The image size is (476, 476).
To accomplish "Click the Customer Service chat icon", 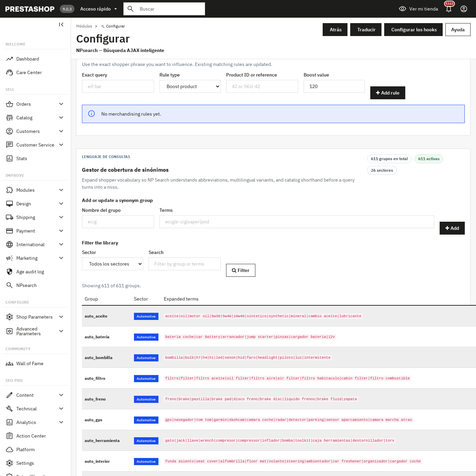I will point(10,145).
